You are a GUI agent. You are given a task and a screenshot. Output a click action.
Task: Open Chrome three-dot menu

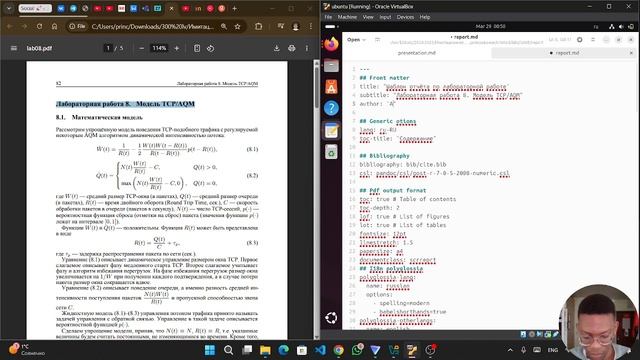pyautogui.click(x=311, y=26)
